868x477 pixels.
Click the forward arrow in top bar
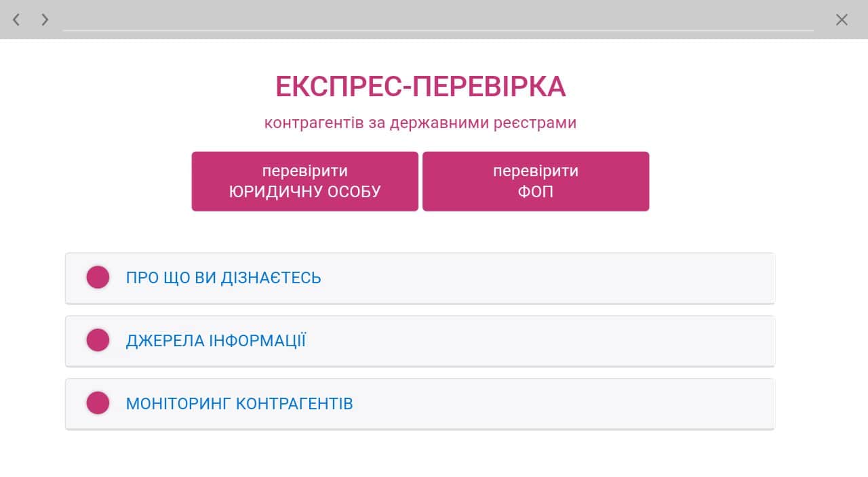pyautogui.click(x=45, y=20)
